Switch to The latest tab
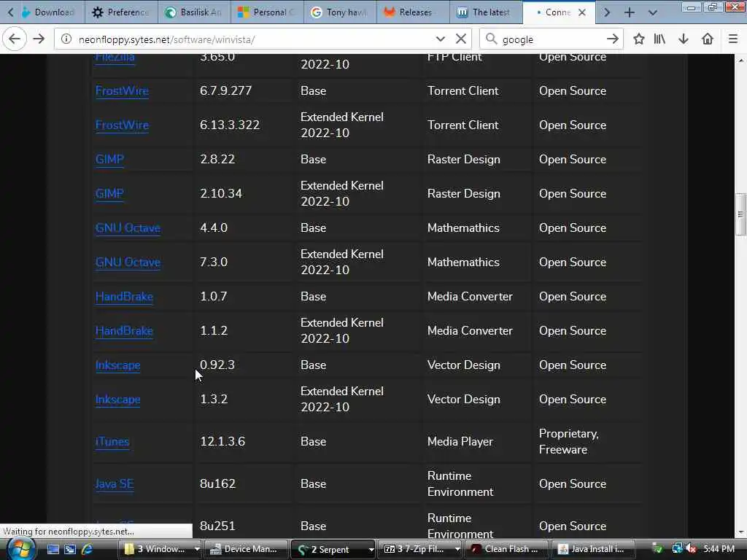This screenshot has width=747, height=560. 486,12
